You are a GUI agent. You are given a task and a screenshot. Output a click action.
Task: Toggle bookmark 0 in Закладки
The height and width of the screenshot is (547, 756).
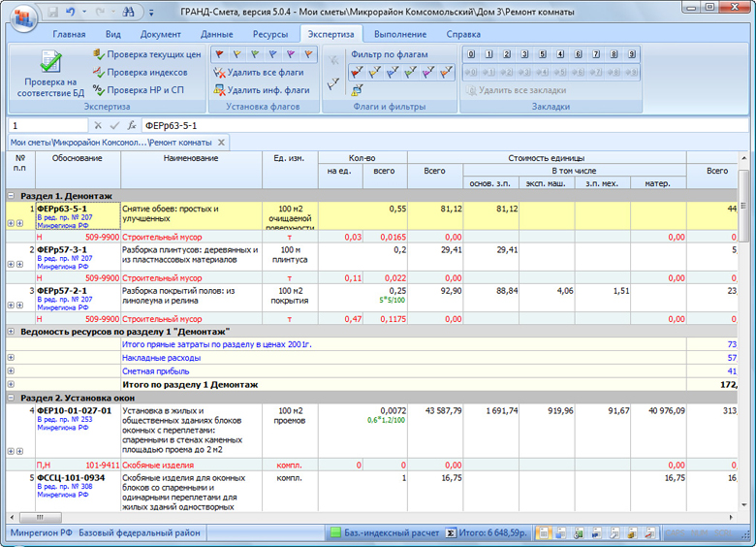(x=471, y=54)
